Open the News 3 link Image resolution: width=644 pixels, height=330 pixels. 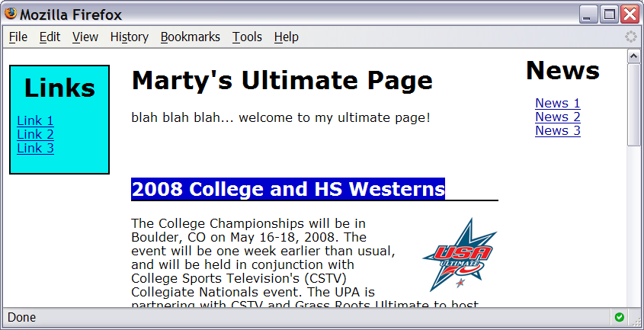point(557,130)
